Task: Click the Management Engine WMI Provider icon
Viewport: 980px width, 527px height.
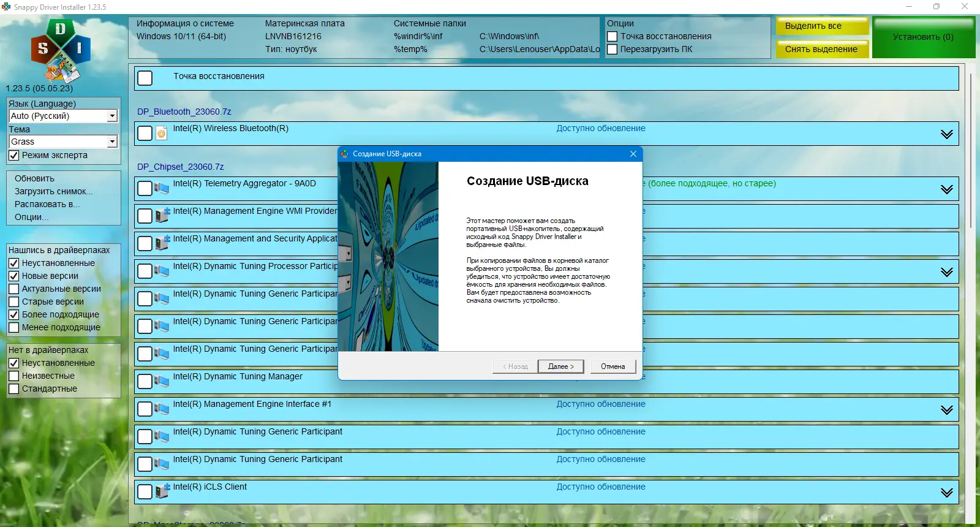Action: [x=162, y=216]
